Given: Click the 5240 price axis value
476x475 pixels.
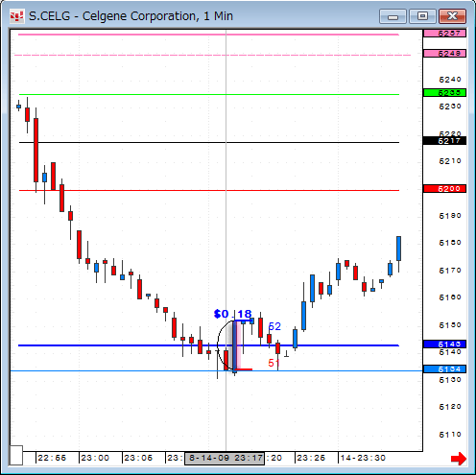Looking at the screenshot, I should pos(450,80).
